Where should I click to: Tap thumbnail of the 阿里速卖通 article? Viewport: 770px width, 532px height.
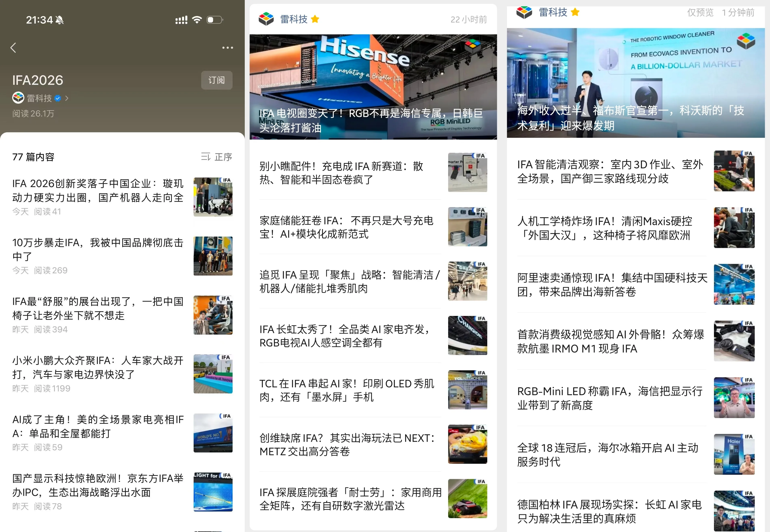[734, 284]
